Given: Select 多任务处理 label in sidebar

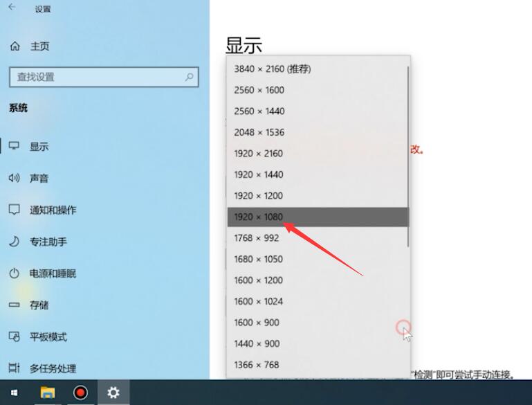Looking at the screenshot, I should [x=53, y=368].
